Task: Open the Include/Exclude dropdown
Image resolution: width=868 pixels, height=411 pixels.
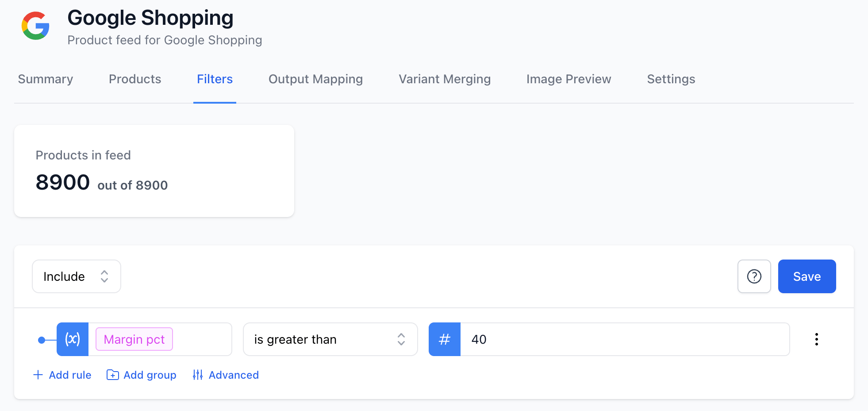Action: point(76,276)
